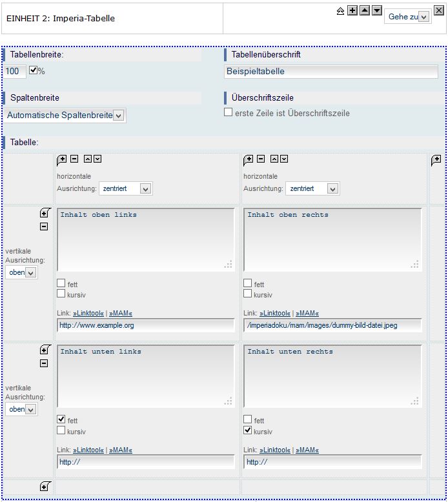The height and width of the screenshot is (502, 448).
Task: Uncheck 'fett' for 'Inhalt unten links'
Action: tap(61, 419)
